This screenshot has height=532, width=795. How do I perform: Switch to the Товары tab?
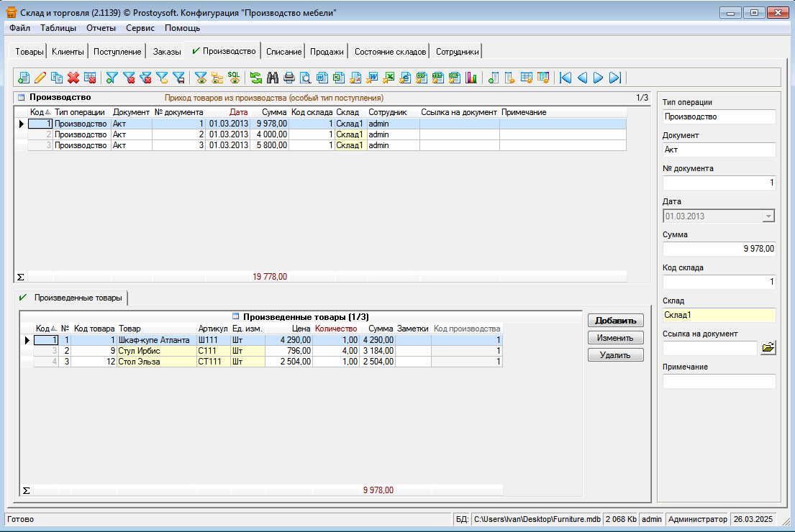(29, 52)
